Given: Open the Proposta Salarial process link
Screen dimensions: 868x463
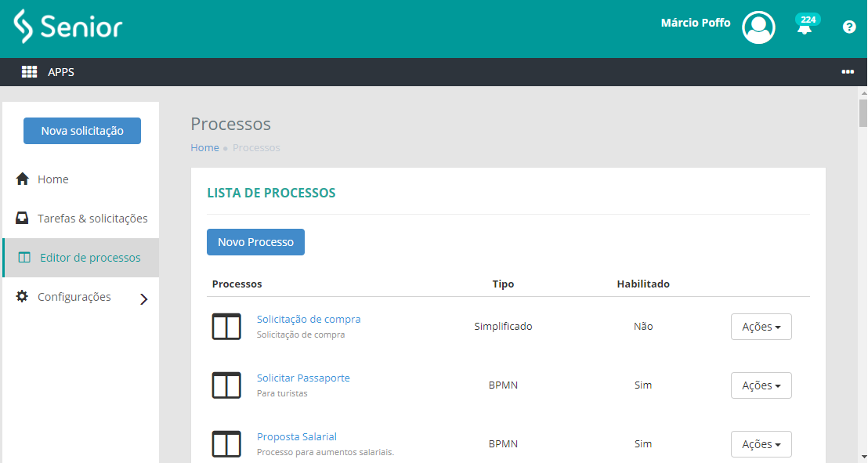Looking at the screenshot, I should point(297,436).
